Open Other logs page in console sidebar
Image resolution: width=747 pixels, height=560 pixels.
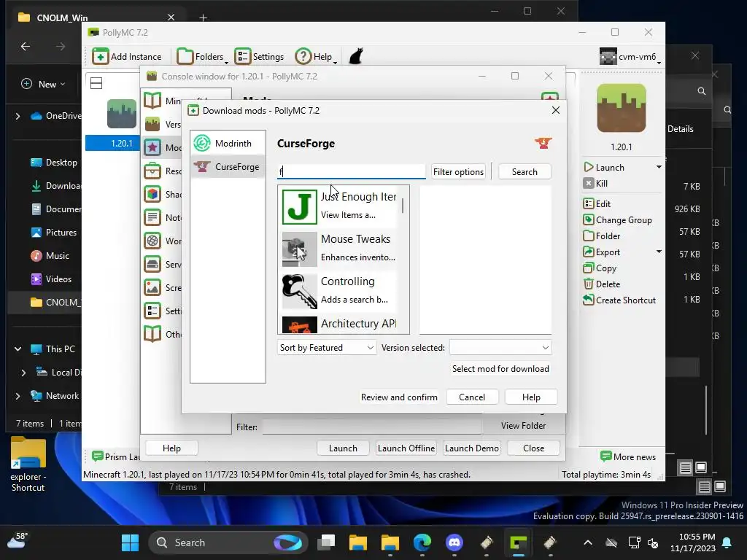(x=163, y=334)
